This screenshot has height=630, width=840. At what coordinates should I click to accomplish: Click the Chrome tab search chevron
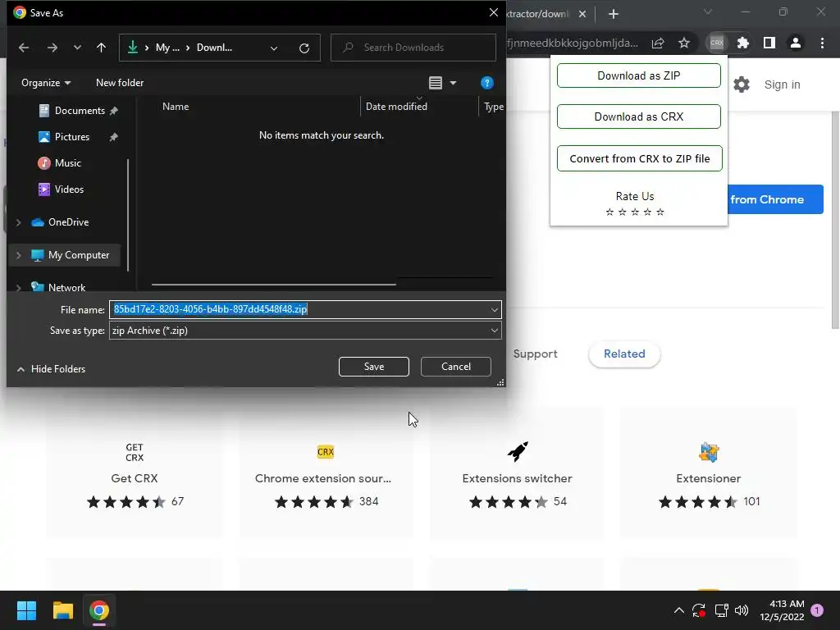pos(708,11)
